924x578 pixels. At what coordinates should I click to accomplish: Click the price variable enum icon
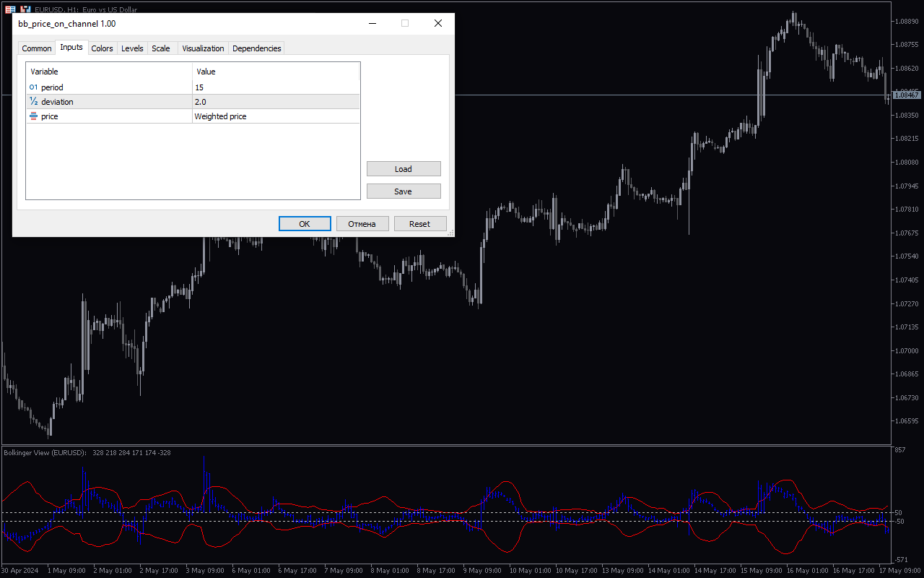[33, 116]
